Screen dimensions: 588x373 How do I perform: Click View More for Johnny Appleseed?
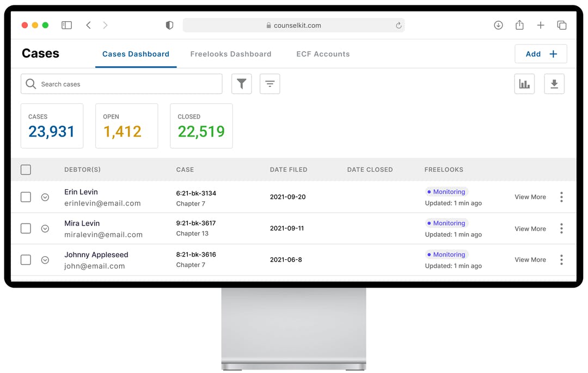[530, 259]
